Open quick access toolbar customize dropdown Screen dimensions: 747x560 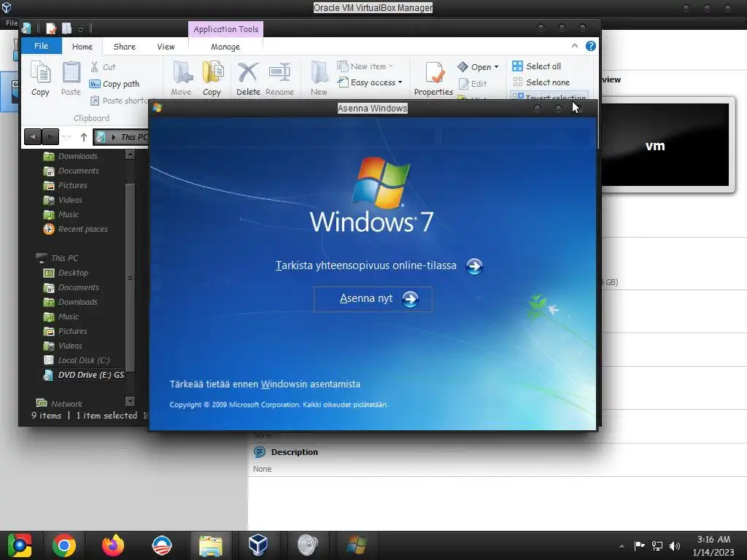pyautogui.click(x=80, y=29)
